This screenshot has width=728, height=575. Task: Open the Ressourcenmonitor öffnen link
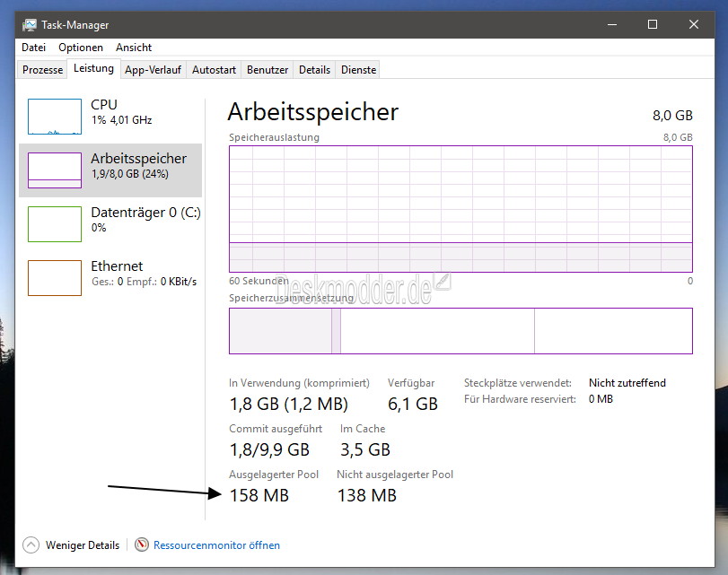coord(217,545)
